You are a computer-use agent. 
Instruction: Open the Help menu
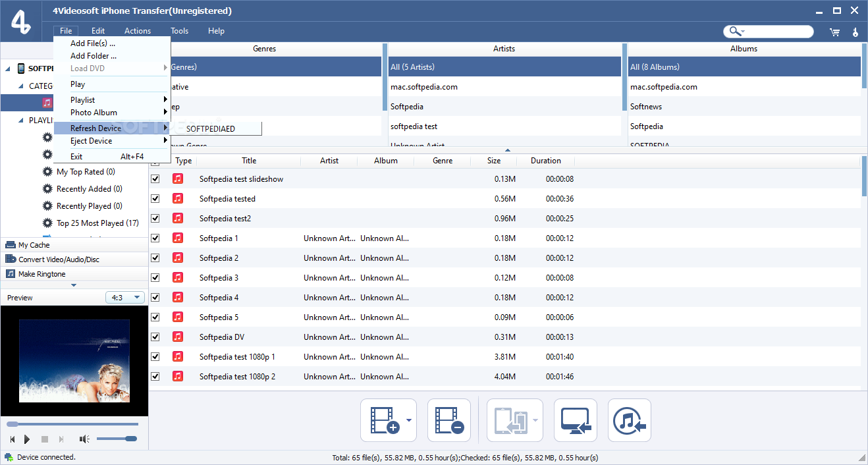pos(216,31)
